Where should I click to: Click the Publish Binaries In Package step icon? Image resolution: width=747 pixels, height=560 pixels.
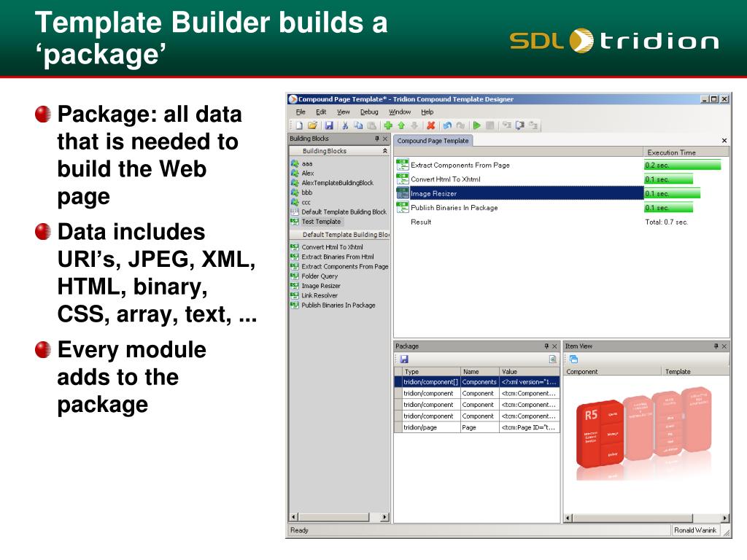coord(403,207)
